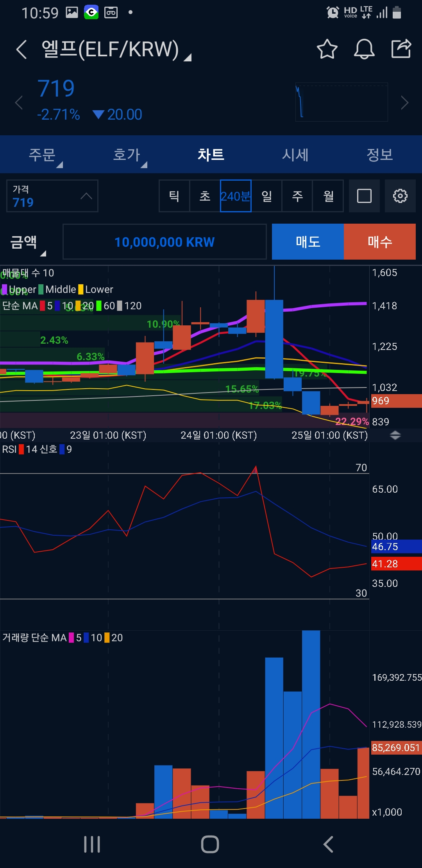Tap the green MA 60 legend swatch
The image size is (422, 868).
coord(99,306)
